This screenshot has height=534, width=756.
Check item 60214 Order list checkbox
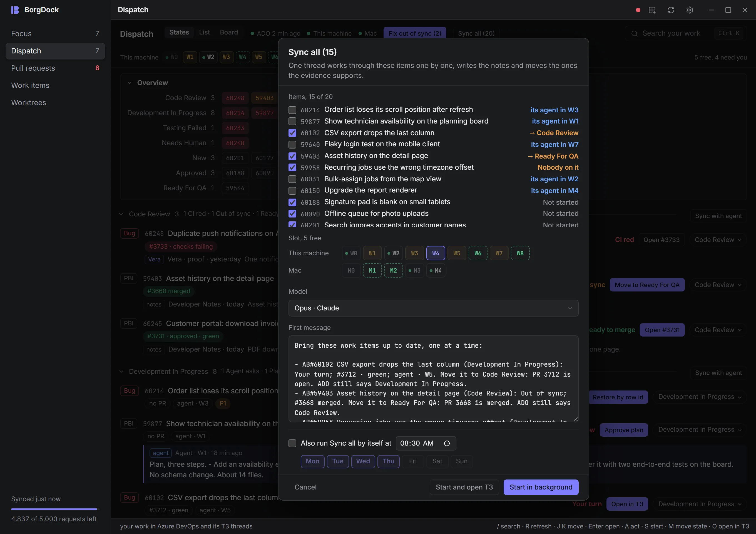click(x=292, y=110)
